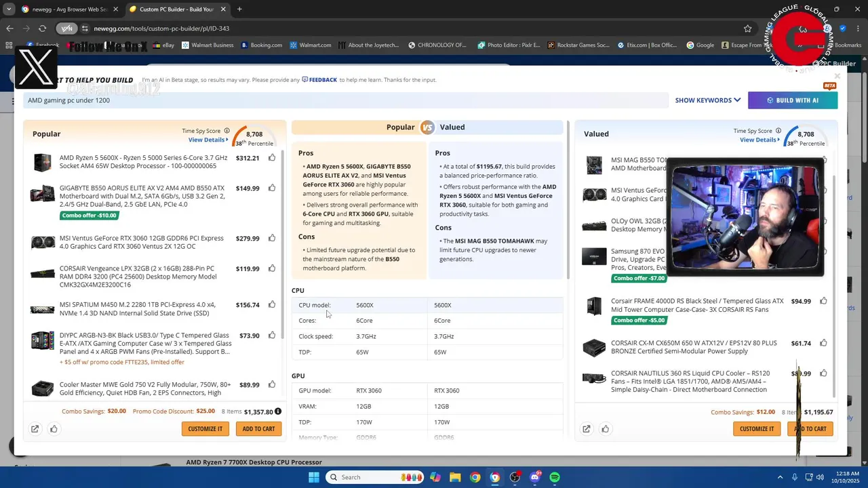
Task: Expand View Details in the Popular panel
Action: click(208, 140)
